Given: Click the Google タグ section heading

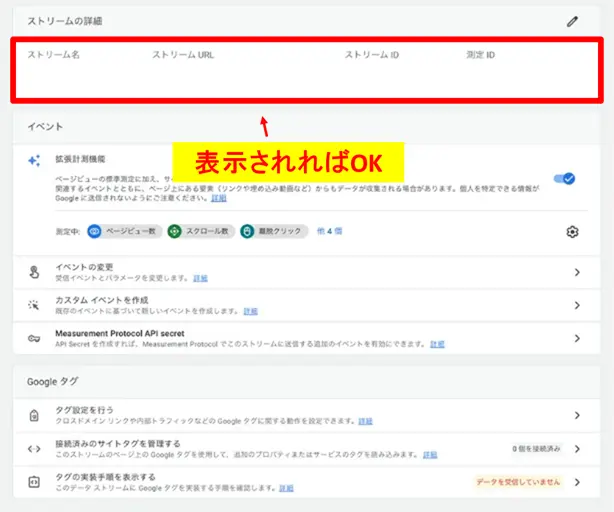Looking at the screenshot, I should click(x=52, y=382).
